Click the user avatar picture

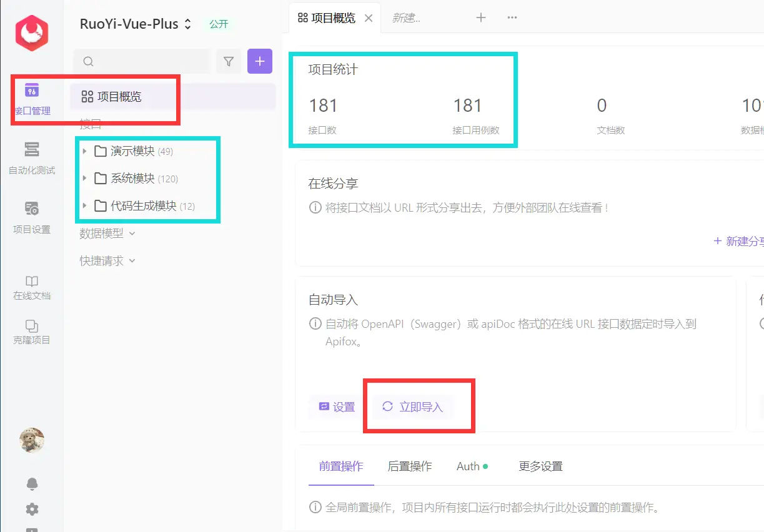(x=32, y=440)
